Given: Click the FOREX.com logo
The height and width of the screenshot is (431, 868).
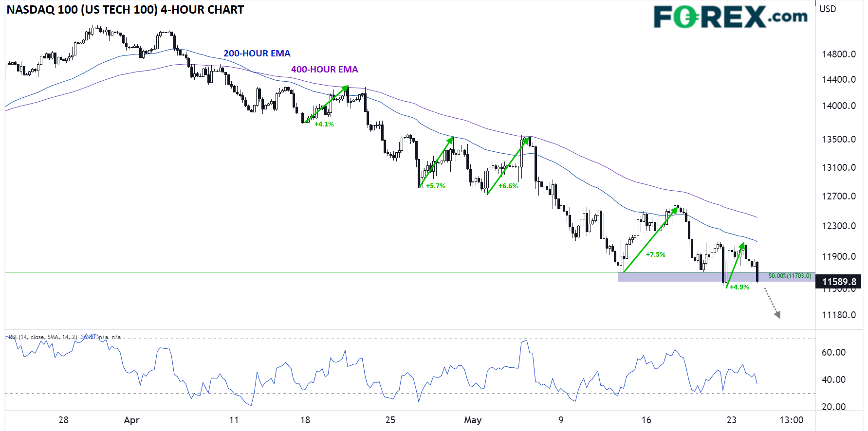Looking at the screenshot, I should point(730,17).
